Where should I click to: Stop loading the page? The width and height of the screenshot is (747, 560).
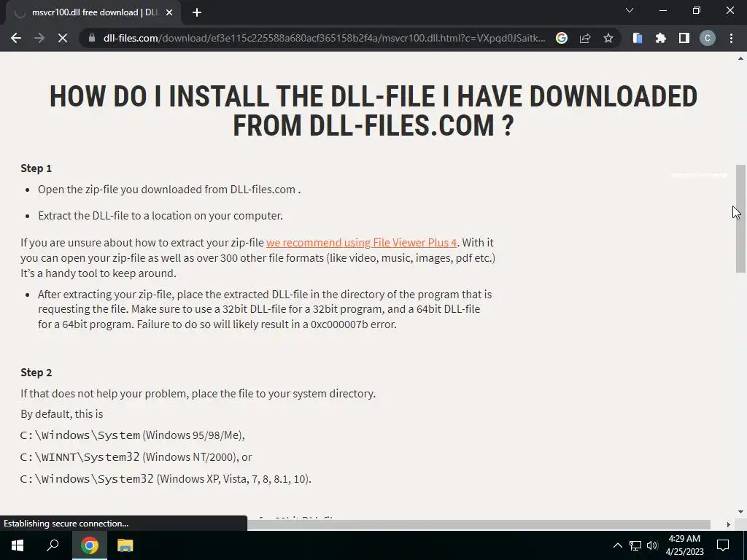(63, 38)
